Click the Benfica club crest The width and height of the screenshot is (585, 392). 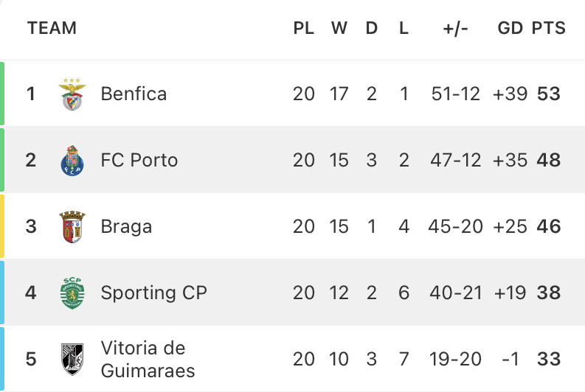pyautogui.click(x=72, y=94)
